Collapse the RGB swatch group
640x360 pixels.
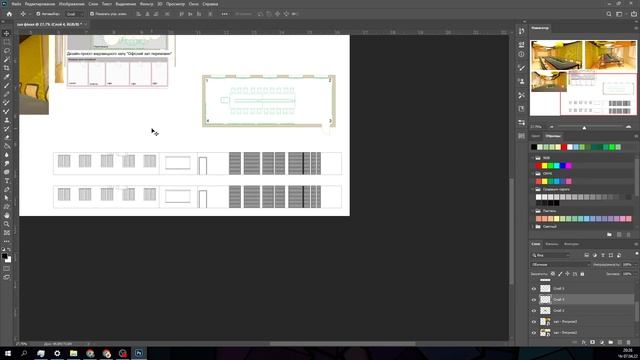(x=533, y=158)
